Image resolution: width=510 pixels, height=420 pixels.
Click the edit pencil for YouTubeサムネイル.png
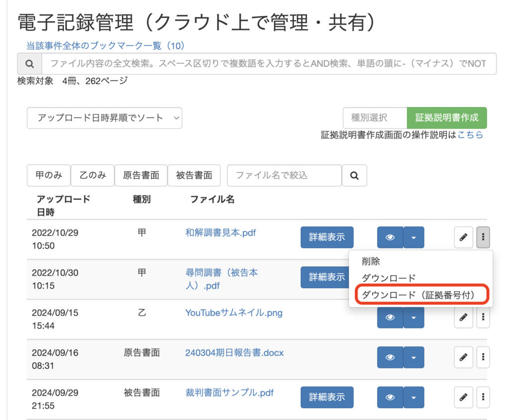tap(463, 317)
